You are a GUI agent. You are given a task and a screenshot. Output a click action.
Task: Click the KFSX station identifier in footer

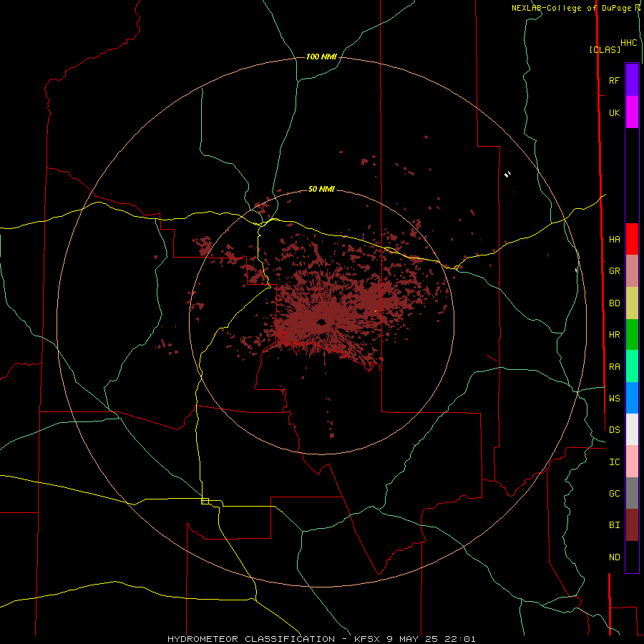tap(368, 639)
